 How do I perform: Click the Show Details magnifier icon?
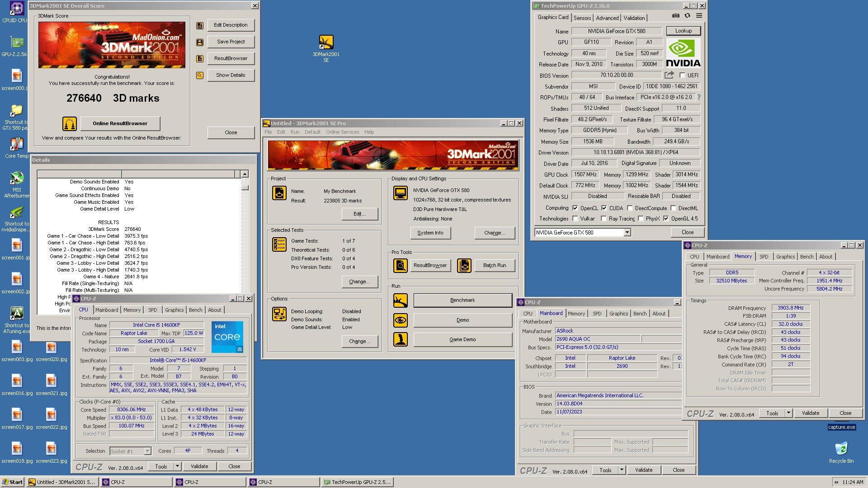click(x=199, y=75)
